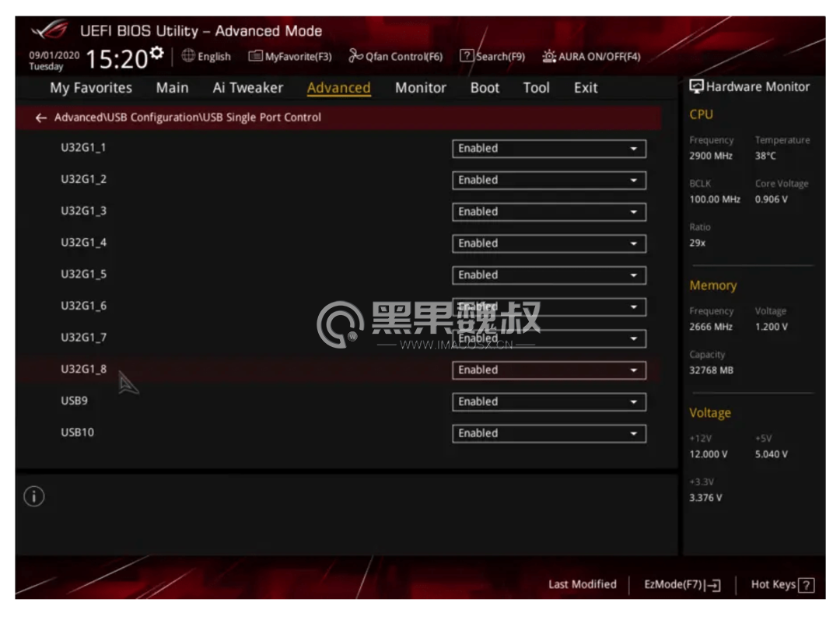Screen dimensions: 840x634
Task: Switch to the Ai Tweaker tab
Action: tap(247, 88)
